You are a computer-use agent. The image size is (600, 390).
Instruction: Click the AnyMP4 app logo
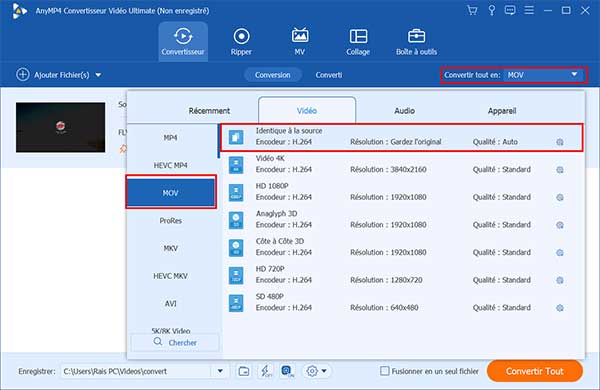pyautogui.click(x=19, y=11)
